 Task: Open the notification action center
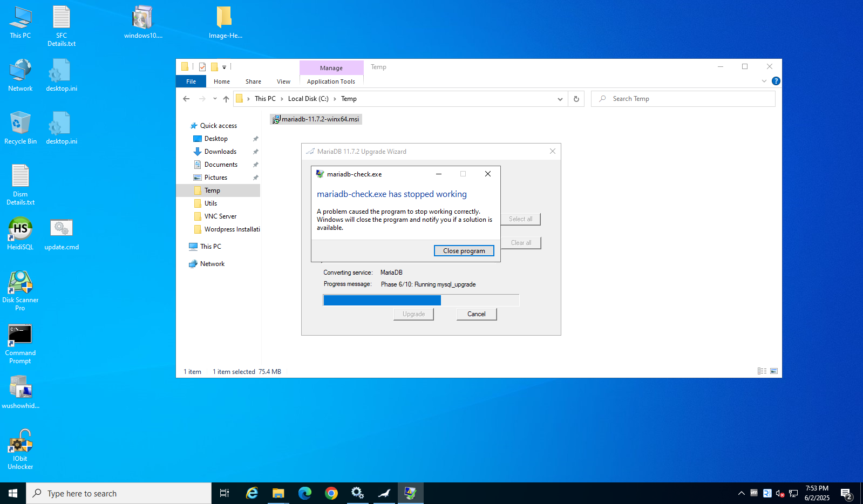846,493
